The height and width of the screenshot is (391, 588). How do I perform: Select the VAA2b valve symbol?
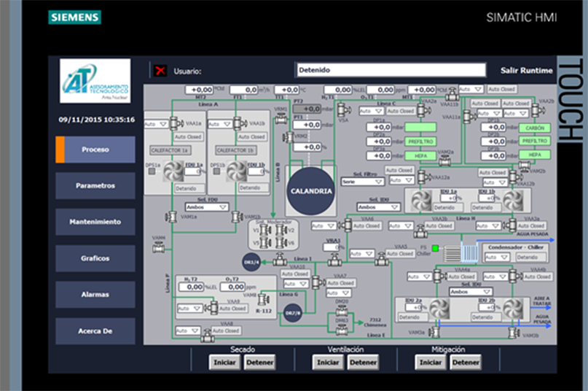coord(538,109)
